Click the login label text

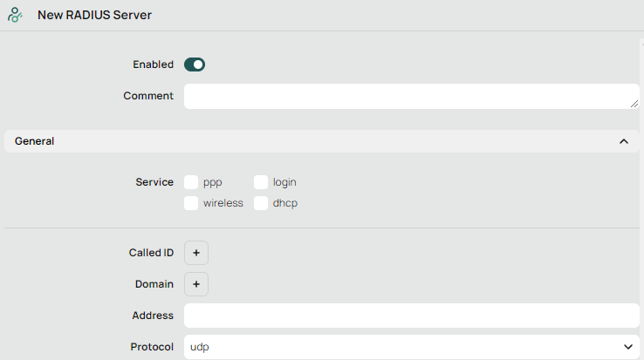(x=284, y=183)
